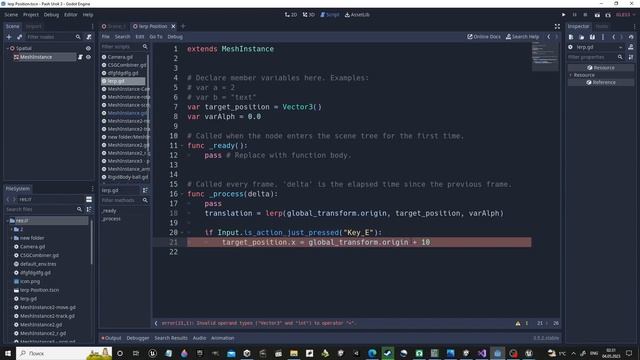This screenshot has width=640, height=360.
Task: Jump to the _ready method in outline
Action: 109,211
